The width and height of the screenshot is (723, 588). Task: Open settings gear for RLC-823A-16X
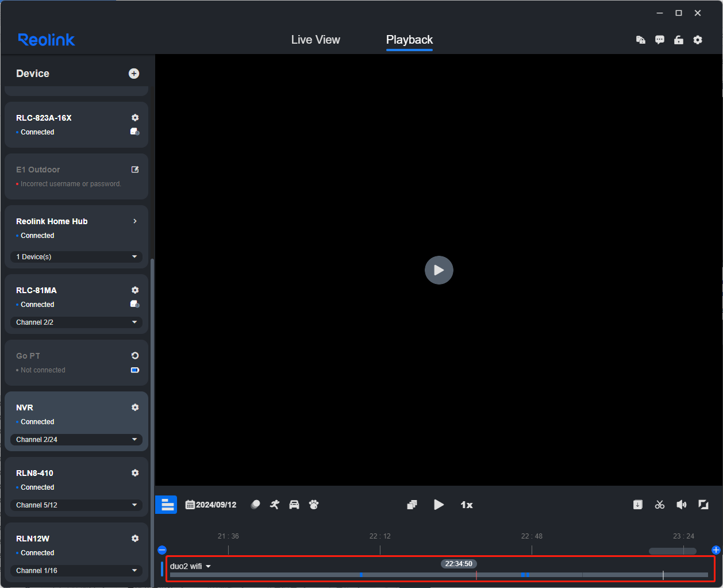(x=135, y=118)
